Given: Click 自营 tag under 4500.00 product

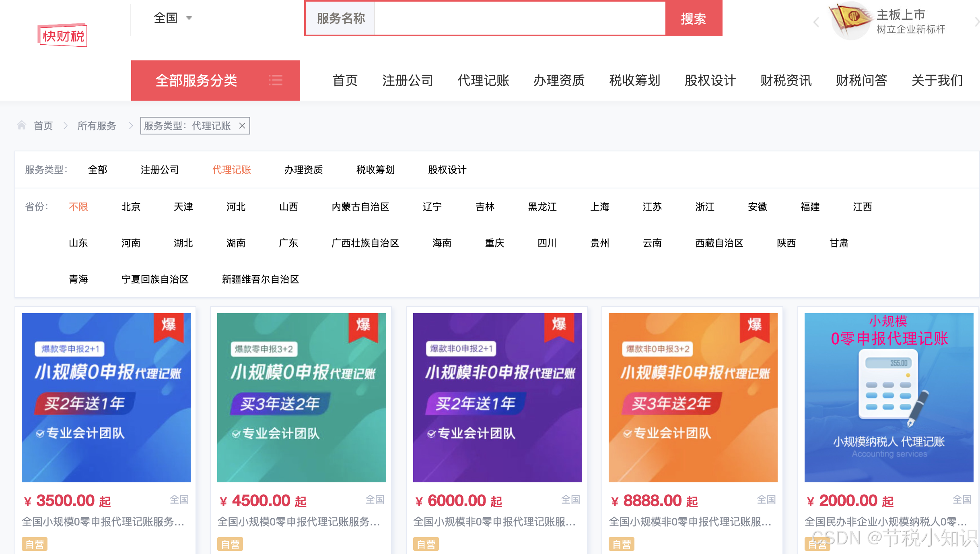Looking at the screenshot, I should point(230,544).
